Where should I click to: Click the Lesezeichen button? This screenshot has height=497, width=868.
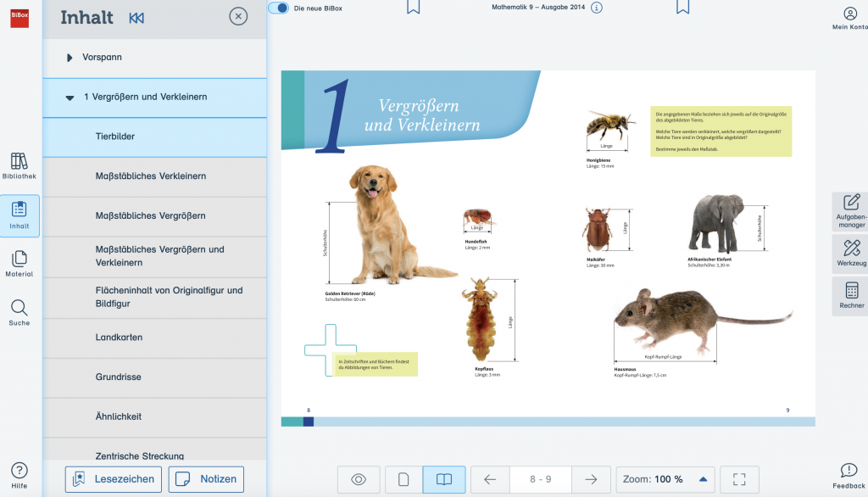[114, 479]
